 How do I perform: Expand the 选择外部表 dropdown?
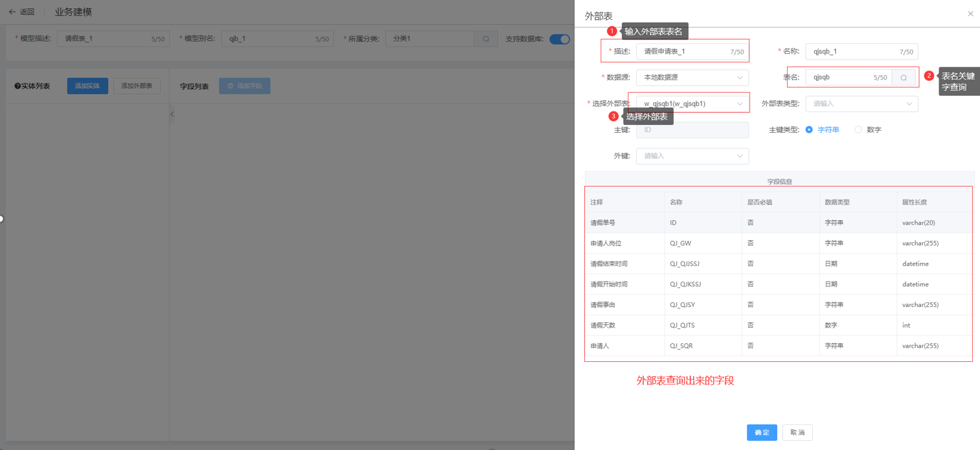692,104
